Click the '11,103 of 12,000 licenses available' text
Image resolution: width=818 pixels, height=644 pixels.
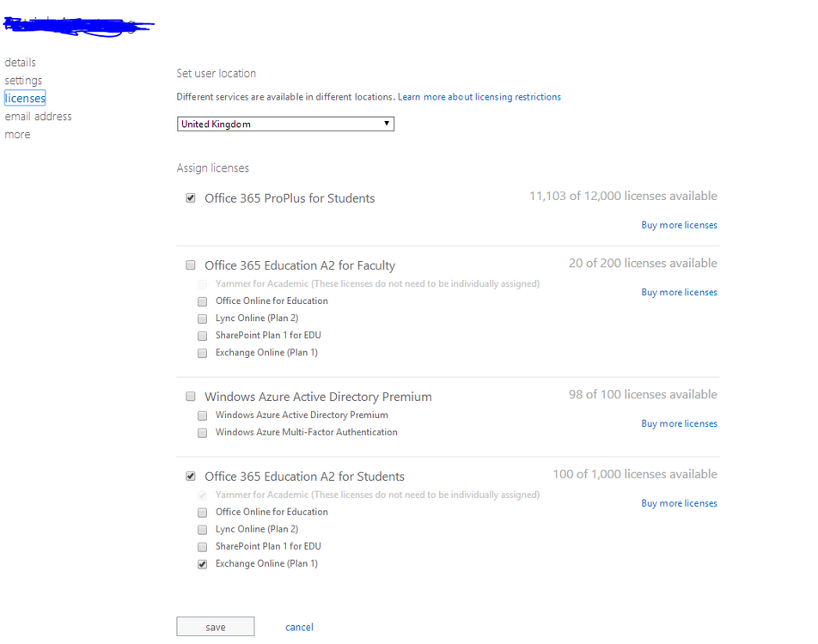coord(623,196)
